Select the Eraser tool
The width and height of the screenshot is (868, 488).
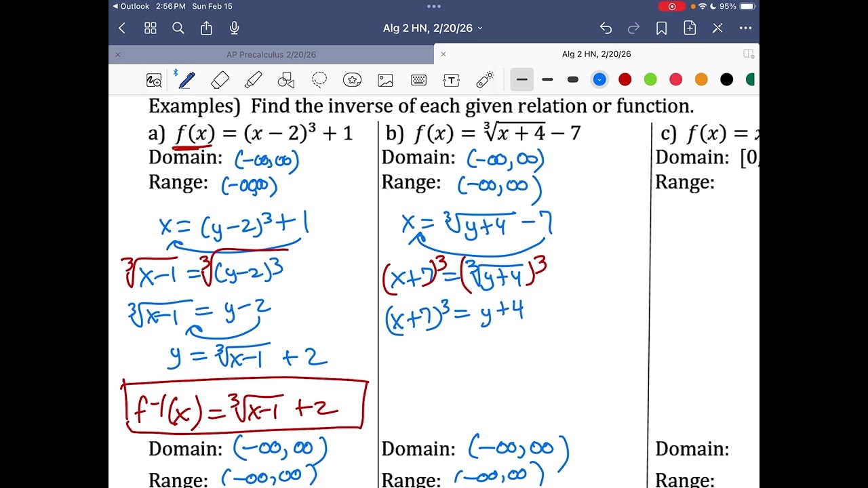(220, 80)
